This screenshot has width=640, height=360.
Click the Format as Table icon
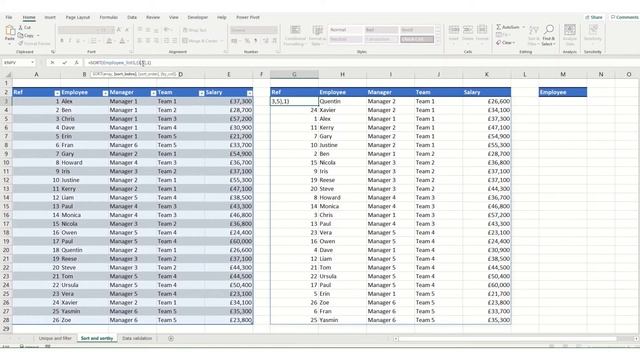pyautogui.click(x=317, y=30)
